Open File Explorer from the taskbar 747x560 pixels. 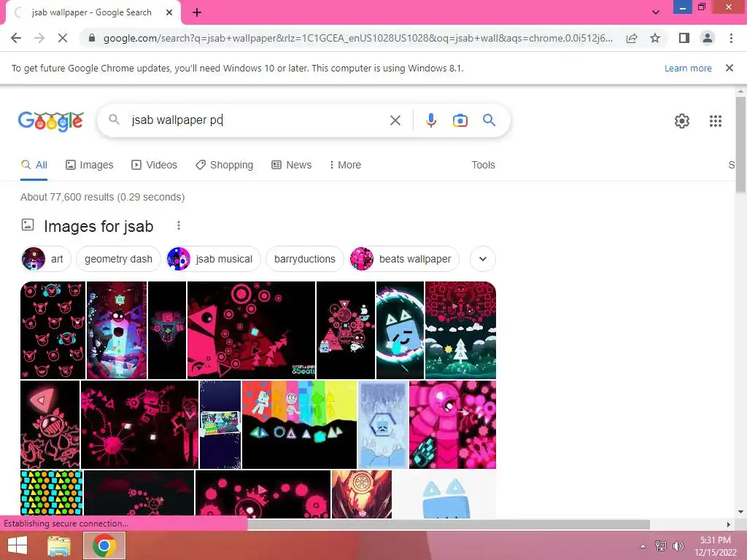coord(60,545)
